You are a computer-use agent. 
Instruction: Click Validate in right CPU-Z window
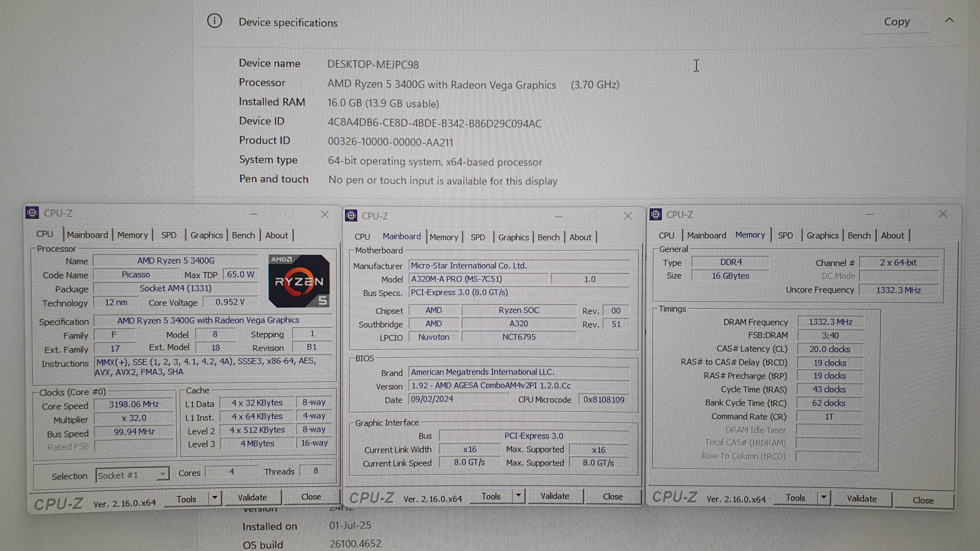pos(862,499)
